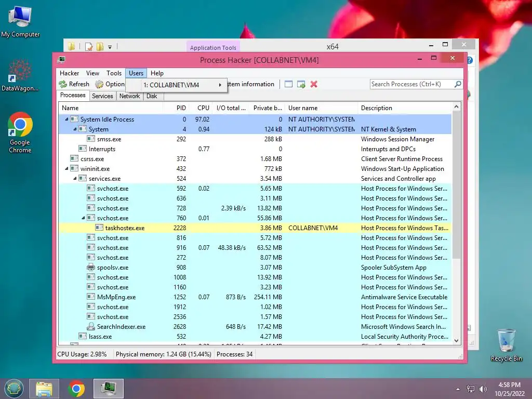Collapse the System Idle Process tree
Screen dimensions: 532x399
[66, 119]
